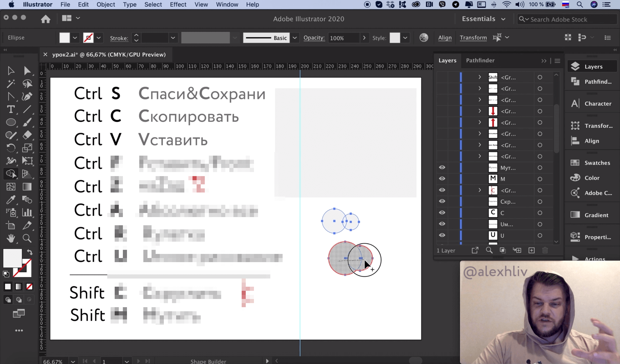Open the Essentials workspace dropdown

pos(483,19)
